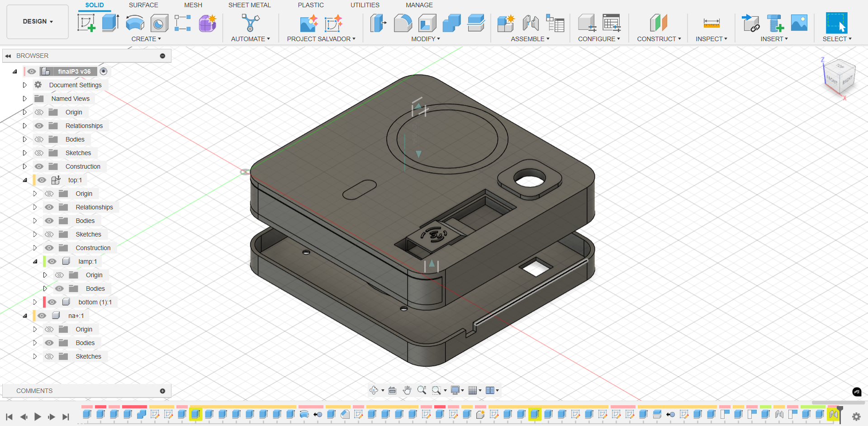The width and height of the screenshot is (868, 426).
Task: Click the Orbit navigation icon
Action: point(374,390)
